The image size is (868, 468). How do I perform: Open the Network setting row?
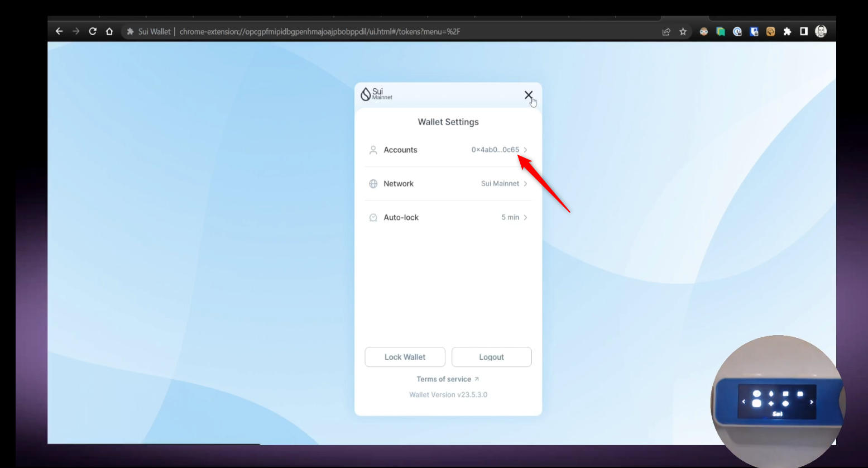(x=448, y=184)
